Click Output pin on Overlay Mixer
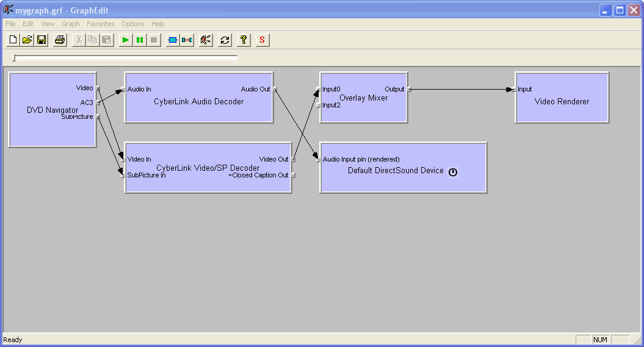Viewport: 644px width, 347px height. tap(409, 89)
